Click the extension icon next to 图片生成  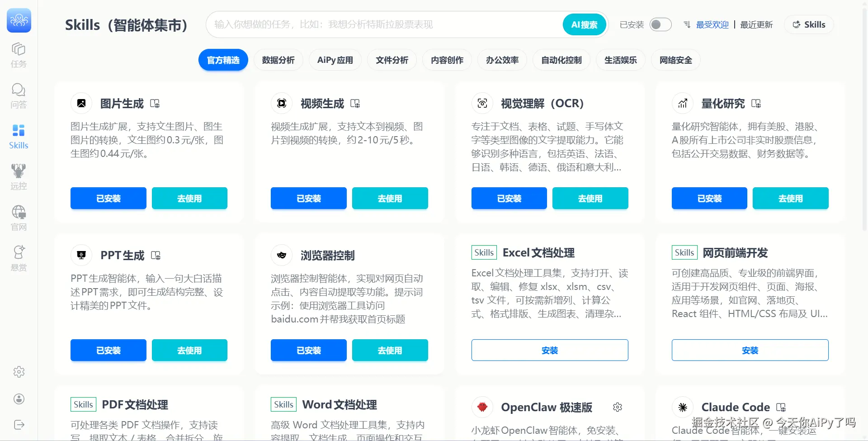coord(155,104)
